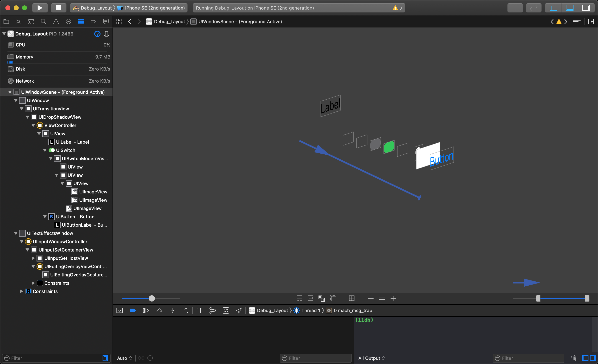Select UILabel - Label tree item
Screen dimensions: 598x364
(x=73, y=142)
